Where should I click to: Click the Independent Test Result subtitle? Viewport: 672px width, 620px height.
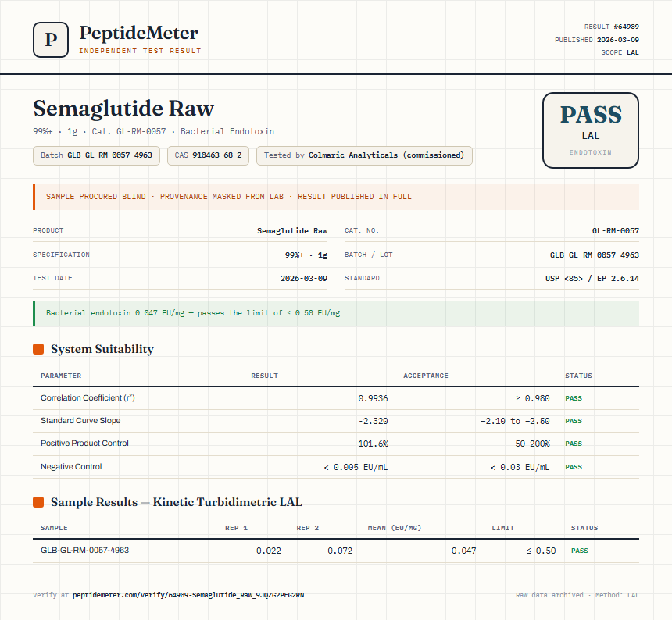pyautogui.click(x=140, y=51)
